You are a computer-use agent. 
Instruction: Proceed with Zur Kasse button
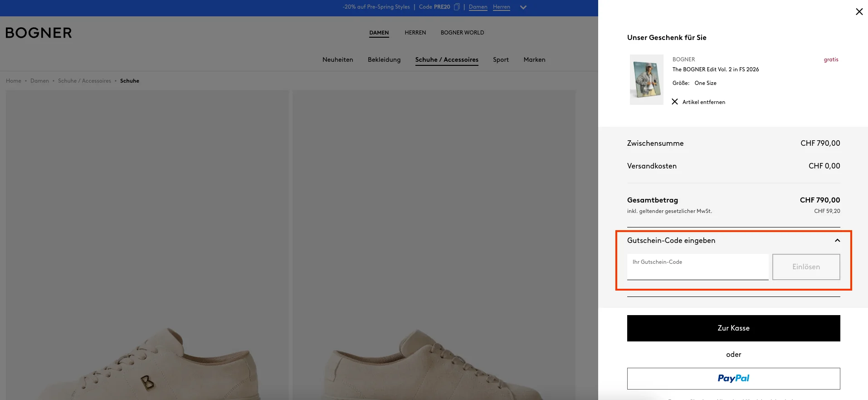click(733, 328)
